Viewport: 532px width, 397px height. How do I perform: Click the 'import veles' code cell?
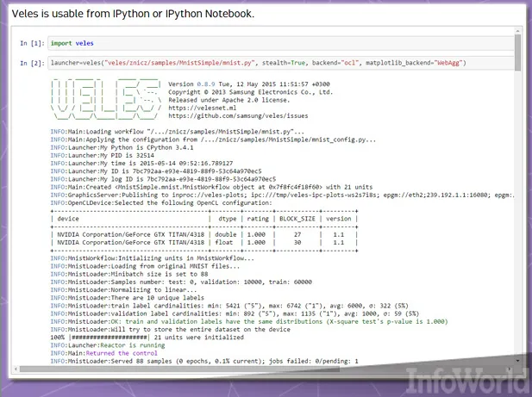tap(281, 43)
